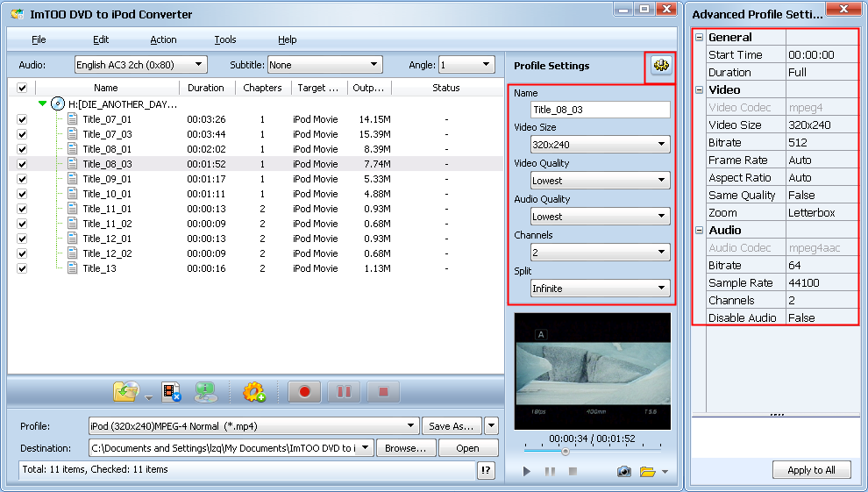Open the snapshot folder icon
The image size is (868, 492).
pos(647,472)
